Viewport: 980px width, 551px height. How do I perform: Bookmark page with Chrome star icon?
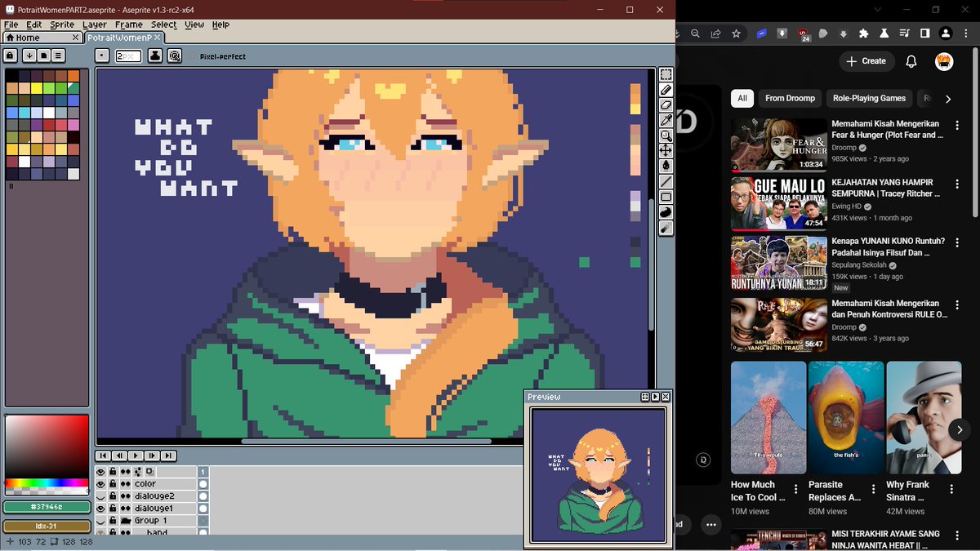coord(736,33)
